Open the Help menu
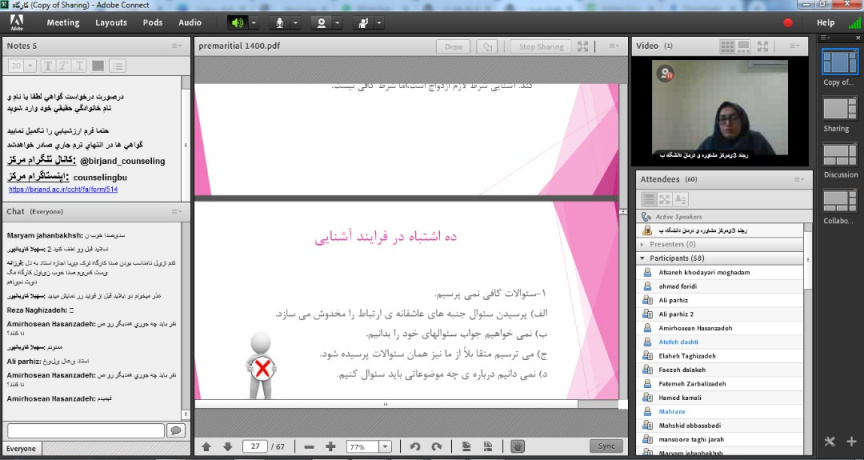This screenshot has width=864, height=460. pyautogui.click(x=825, y=23)
